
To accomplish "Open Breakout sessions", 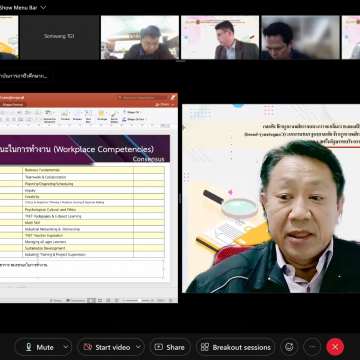I will click(236, 347).
